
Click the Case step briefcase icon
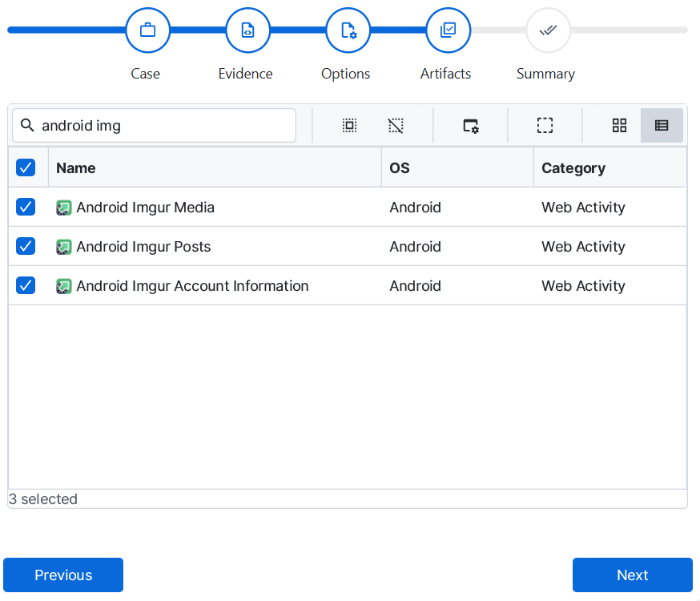148,30
